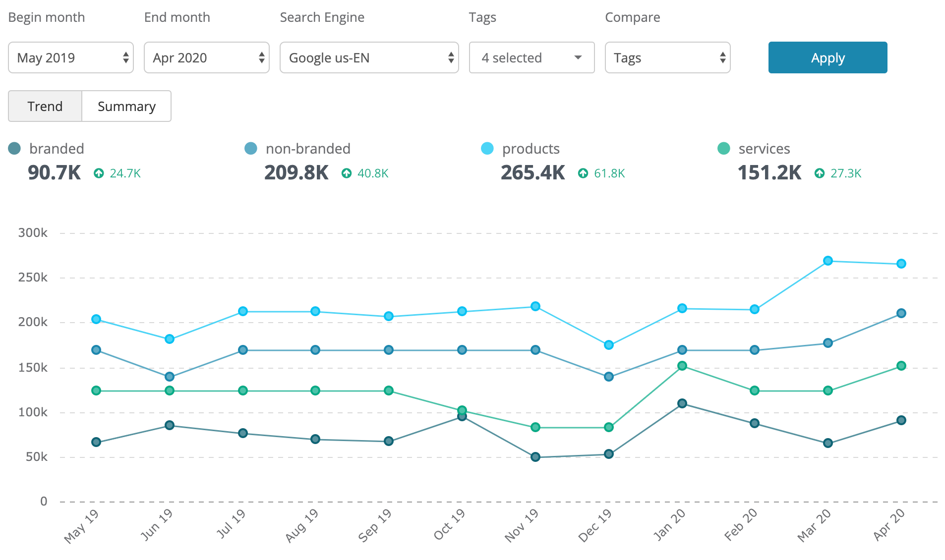945x560 pixels.
Task: Switch to the Summary tab
Action: (126, 106)
